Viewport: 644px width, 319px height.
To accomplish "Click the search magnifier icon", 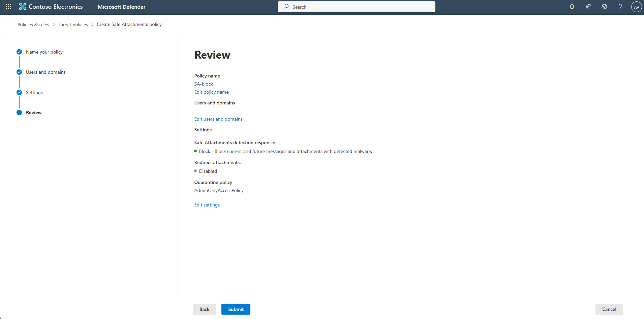I will 286,7.
